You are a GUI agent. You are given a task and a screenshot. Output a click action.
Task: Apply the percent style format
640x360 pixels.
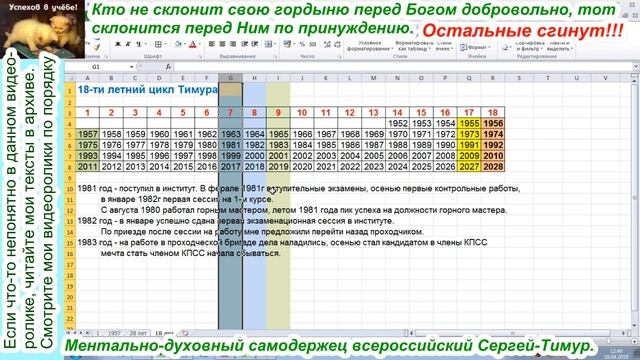click(302, 44)
